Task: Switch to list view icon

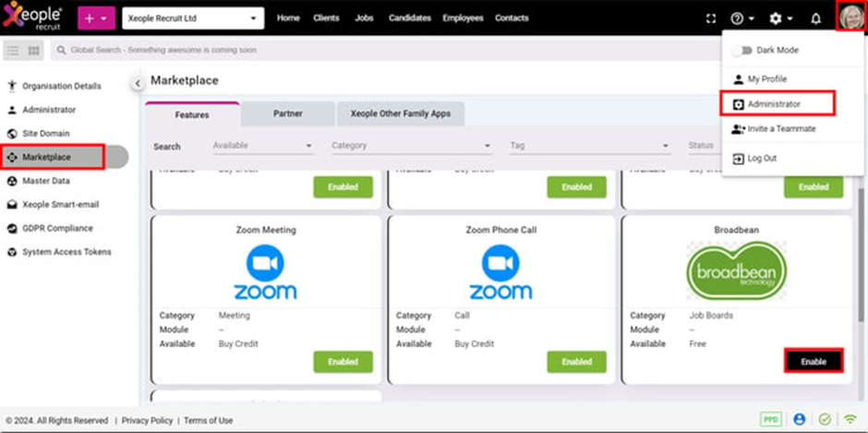Action: pos(13,51)
